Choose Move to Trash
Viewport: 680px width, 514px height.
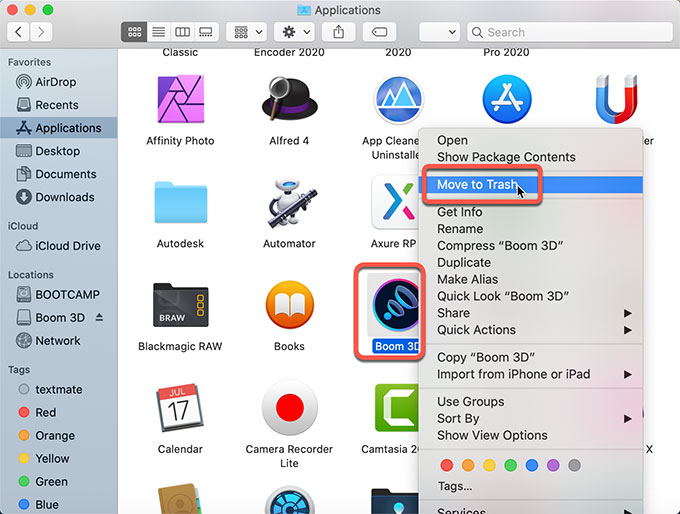533,185
